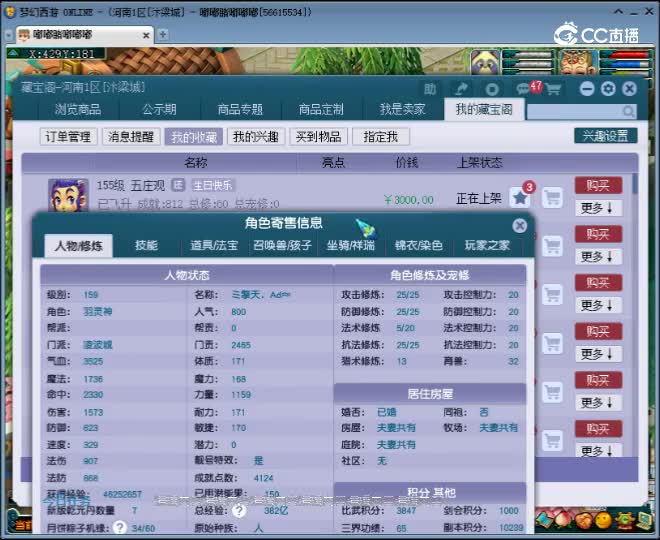This screenshot has height=540, width=660.
Task: Switch to 锦衣/染色 tab
Action: point(419,245)
